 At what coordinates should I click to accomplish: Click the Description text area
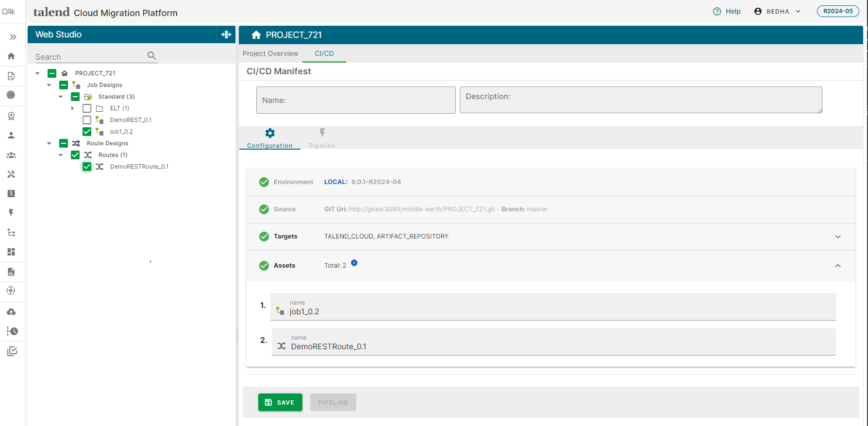(x=641, y=100)
